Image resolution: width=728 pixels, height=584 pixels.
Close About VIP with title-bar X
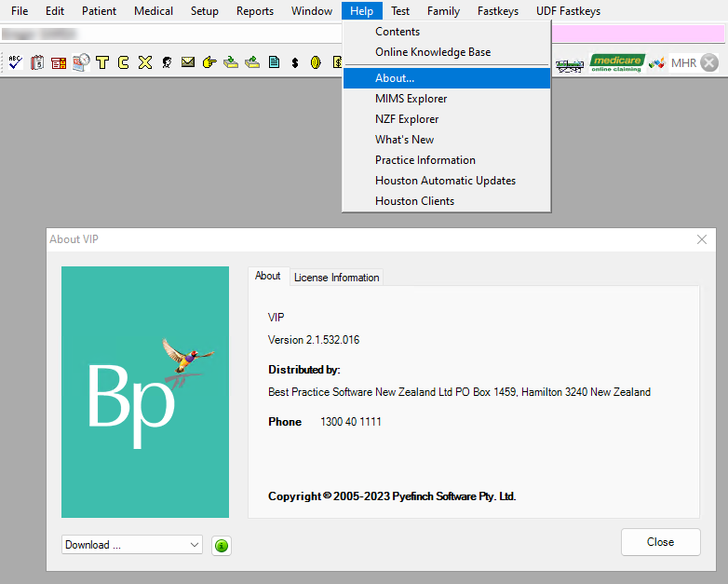click(x=702, y=239)
